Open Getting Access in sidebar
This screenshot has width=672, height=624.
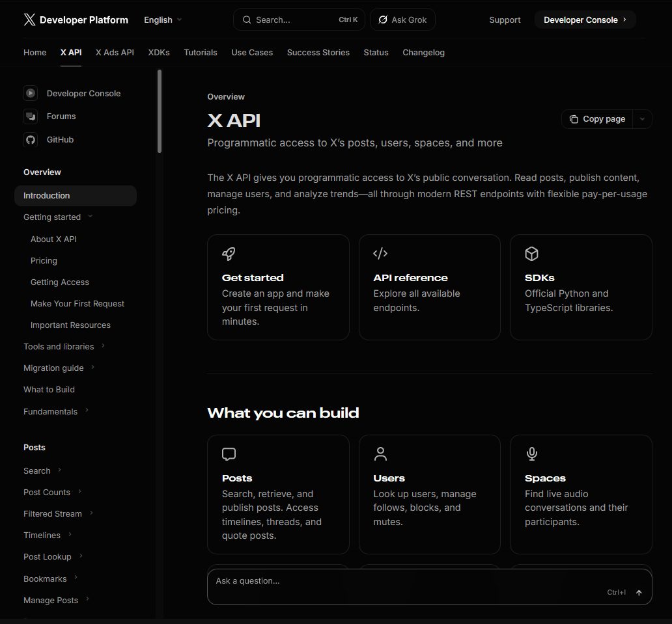coord(59,282)
